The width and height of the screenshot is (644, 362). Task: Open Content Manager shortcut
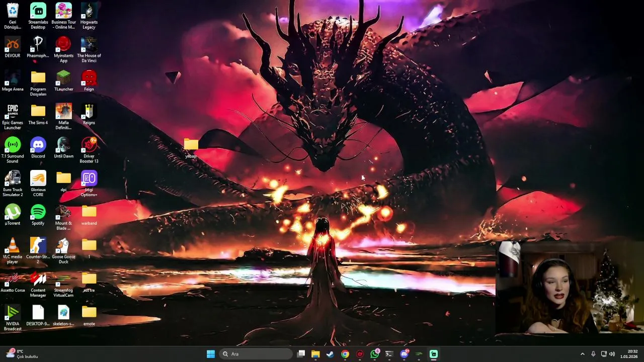point(38,285)
